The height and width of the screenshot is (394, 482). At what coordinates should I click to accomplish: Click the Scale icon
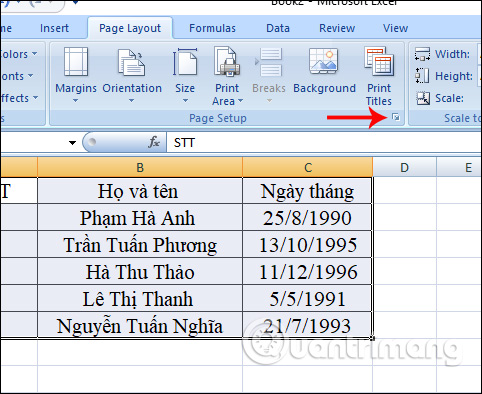click(423, 98)
